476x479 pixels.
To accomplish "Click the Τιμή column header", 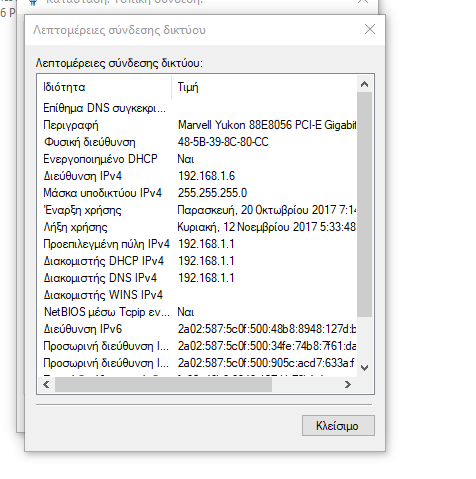I will 264,87.
